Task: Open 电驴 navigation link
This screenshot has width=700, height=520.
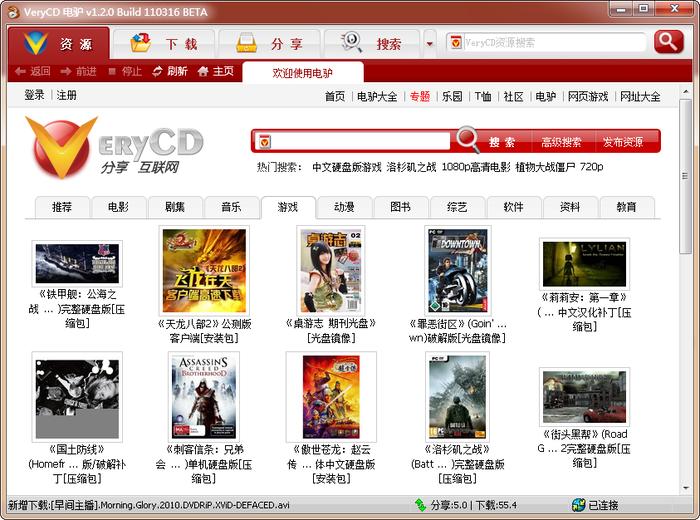Action: pos(546,96)
